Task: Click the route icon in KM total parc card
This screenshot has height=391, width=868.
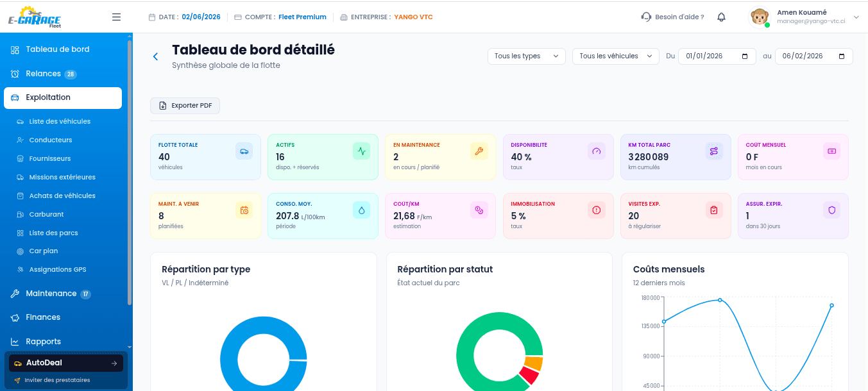Action: (714, 151)
